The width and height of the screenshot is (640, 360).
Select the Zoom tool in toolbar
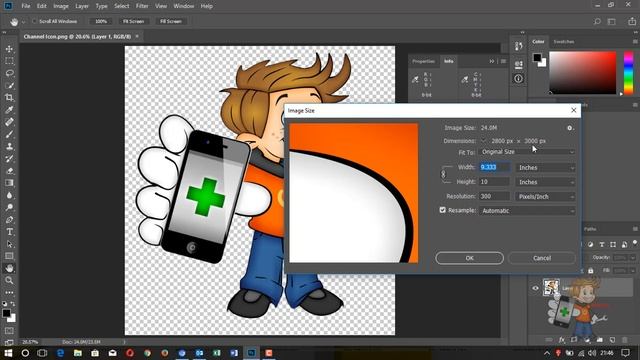click(9, 280)
